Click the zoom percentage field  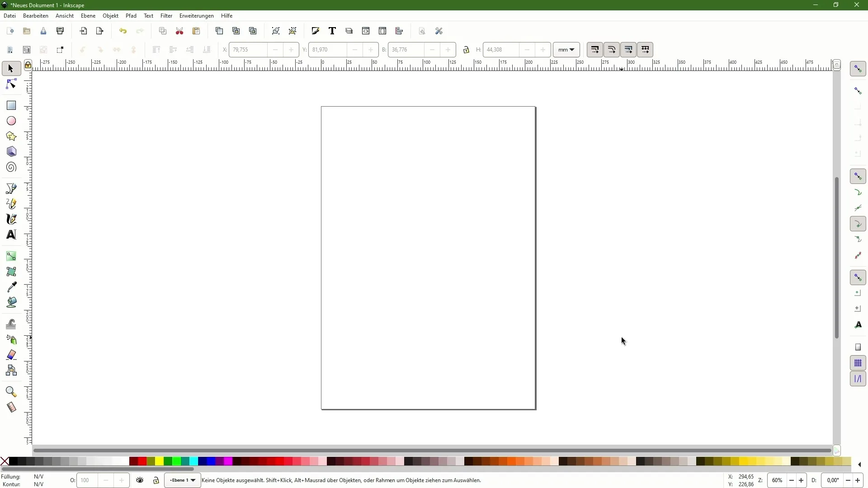(777, 480)
